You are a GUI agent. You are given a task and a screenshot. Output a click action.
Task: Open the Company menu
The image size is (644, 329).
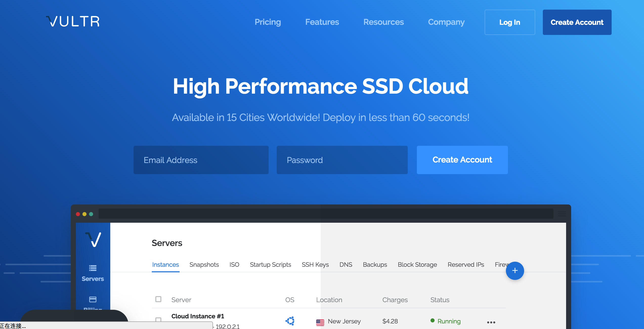point(446,22)
